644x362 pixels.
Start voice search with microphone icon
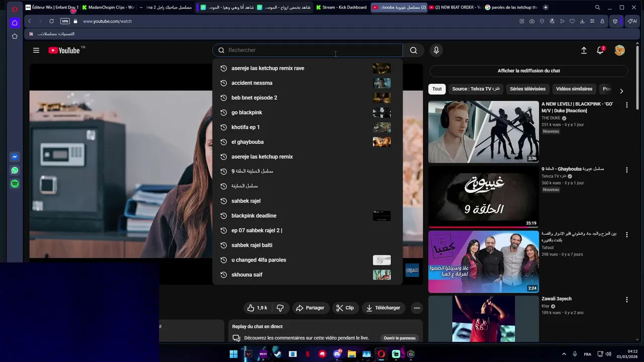[x=436, y=50]
